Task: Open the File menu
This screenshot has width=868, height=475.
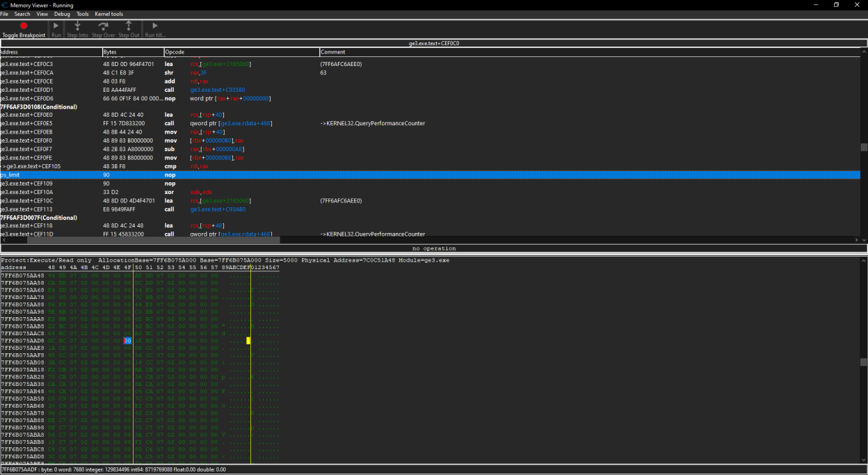Action: (x=4, y=14)
